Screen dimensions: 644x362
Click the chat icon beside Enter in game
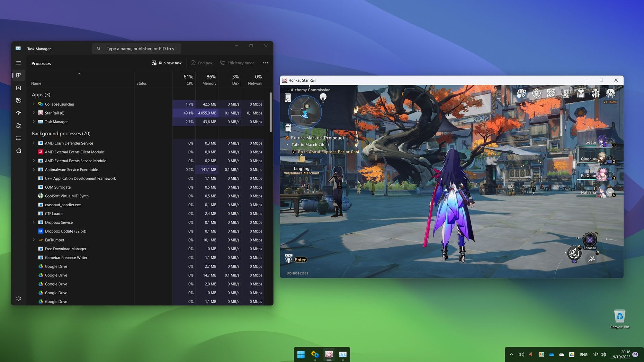(x=288, y=259)
